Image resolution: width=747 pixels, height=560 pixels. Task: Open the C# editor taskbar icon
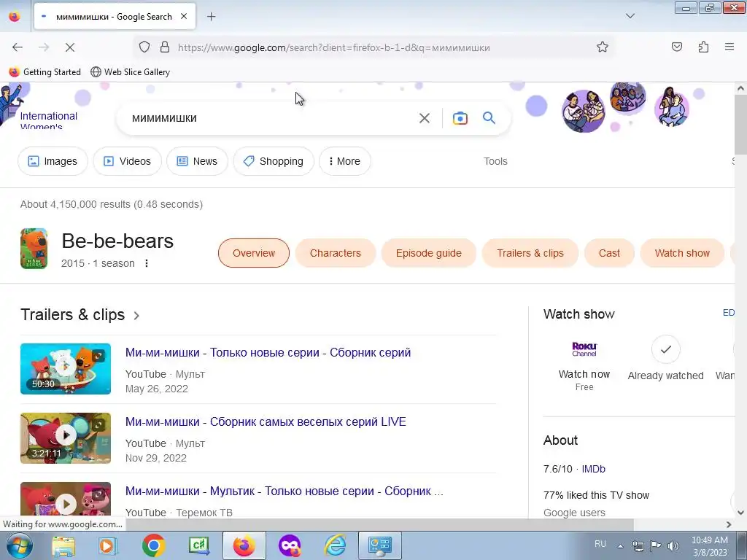[x=198, y=545]
